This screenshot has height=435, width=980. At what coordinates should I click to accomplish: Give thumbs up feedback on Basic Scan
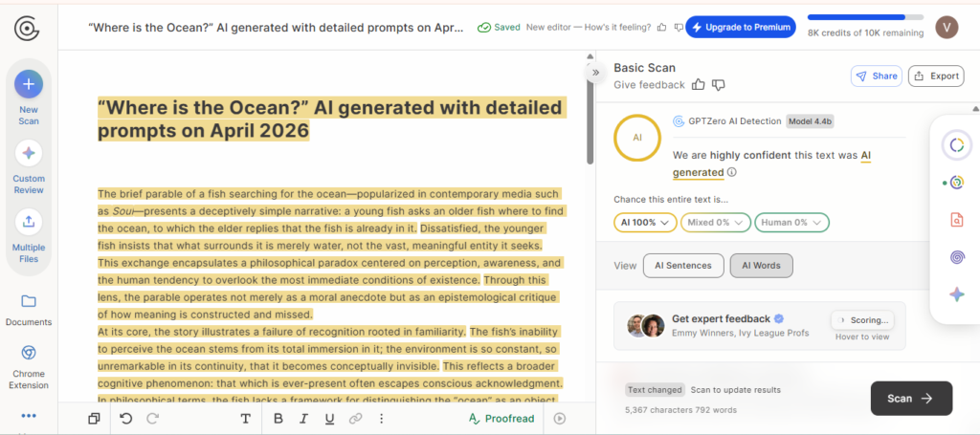click(698, 84)
